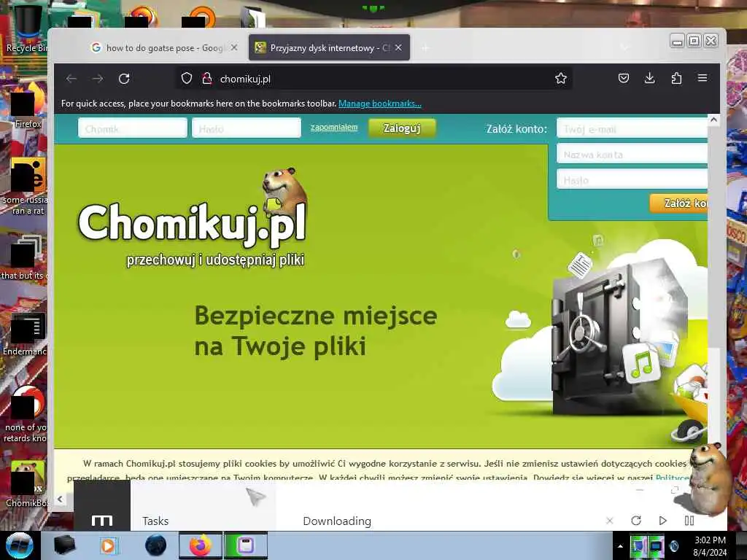The image size is (747, 560).
Task: Click the paper plane icon in the download manager
Action: [255, 497]
